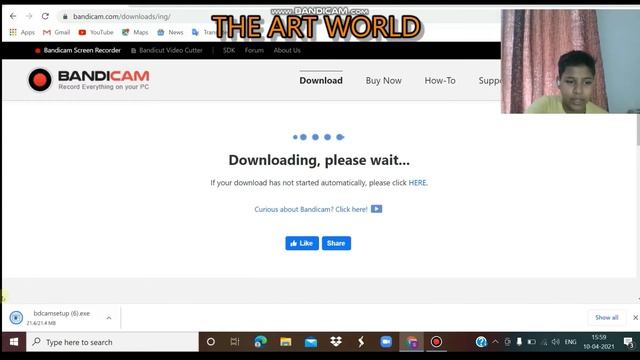Expand the bdcamsetup download options chevron
The image size is (640, 360).
coord(109,318)
